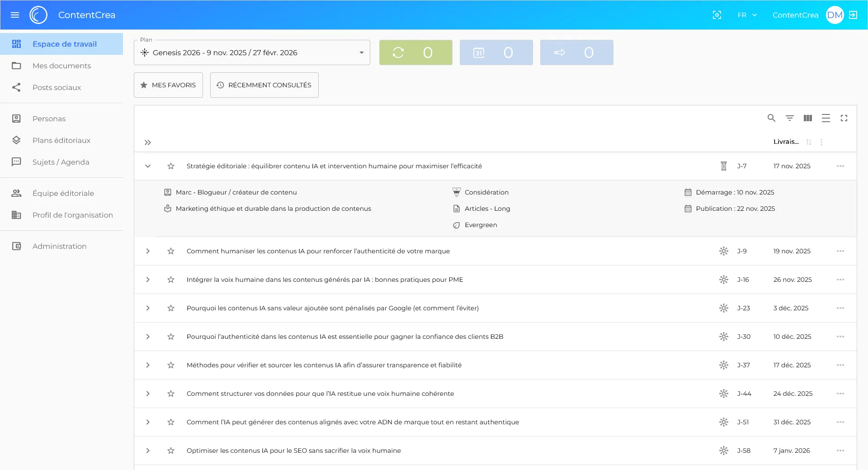Click the logout icon in header
Screen dimensions: 868x470
pos(853,15)
